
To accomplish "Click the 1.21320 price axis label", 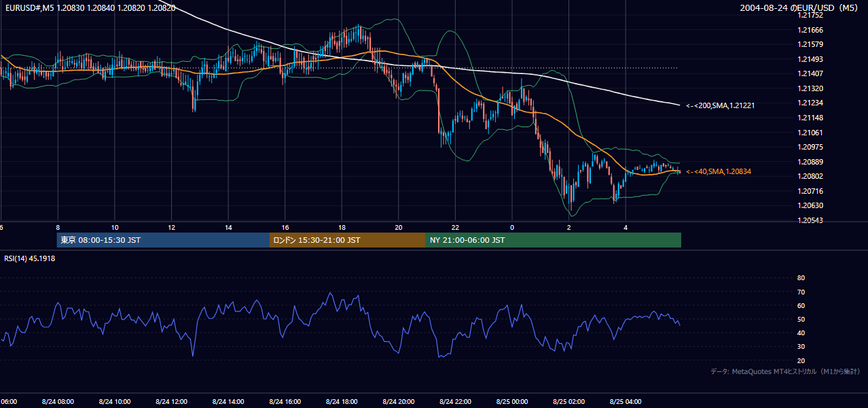I will pyautogui.click(x=810, y=88).
